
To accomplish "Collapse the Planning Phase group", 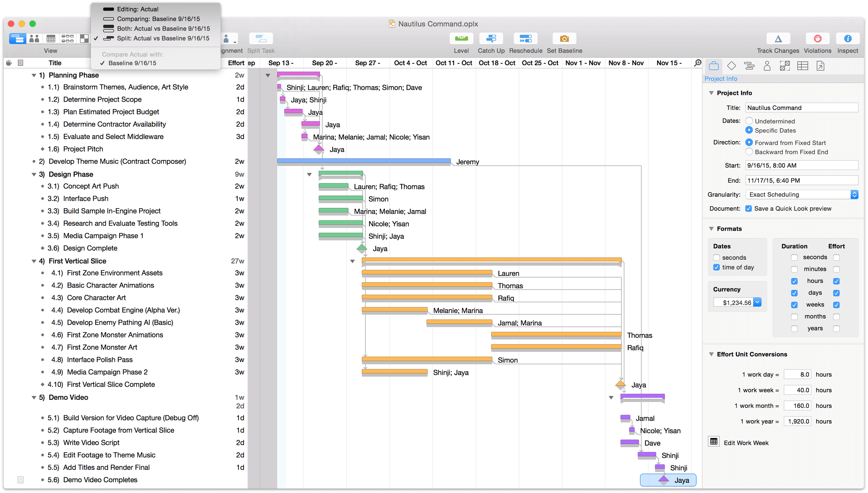I will tap(34, 75).
